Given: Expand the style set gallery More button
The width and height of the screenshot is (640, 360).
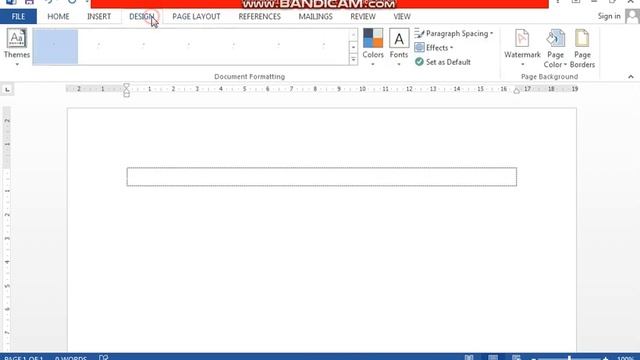Looking at the screenshot, I should pyautogui.click(x=353, y=60).
